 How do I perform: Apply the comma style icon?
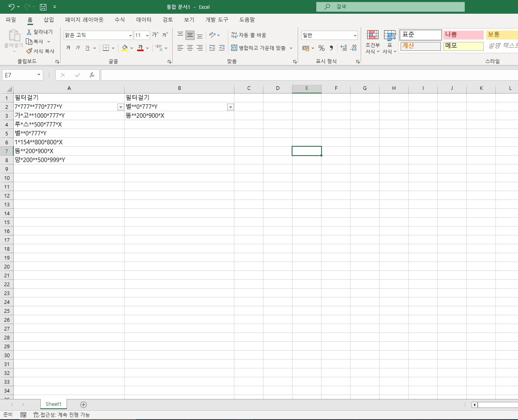[x=331, y=48]
